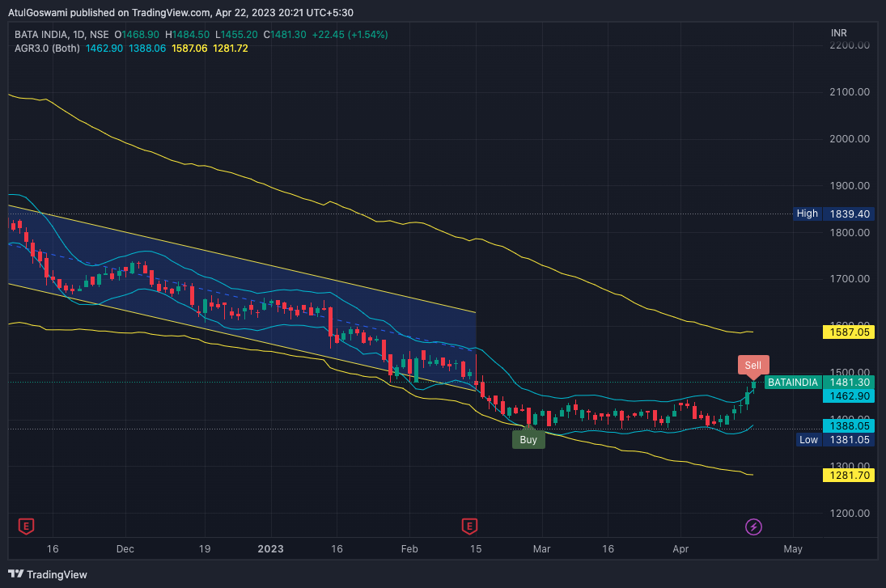The height and width of the screenshot is (588, 886).
Task: Click the INR currency label
Action: point(838,33)
